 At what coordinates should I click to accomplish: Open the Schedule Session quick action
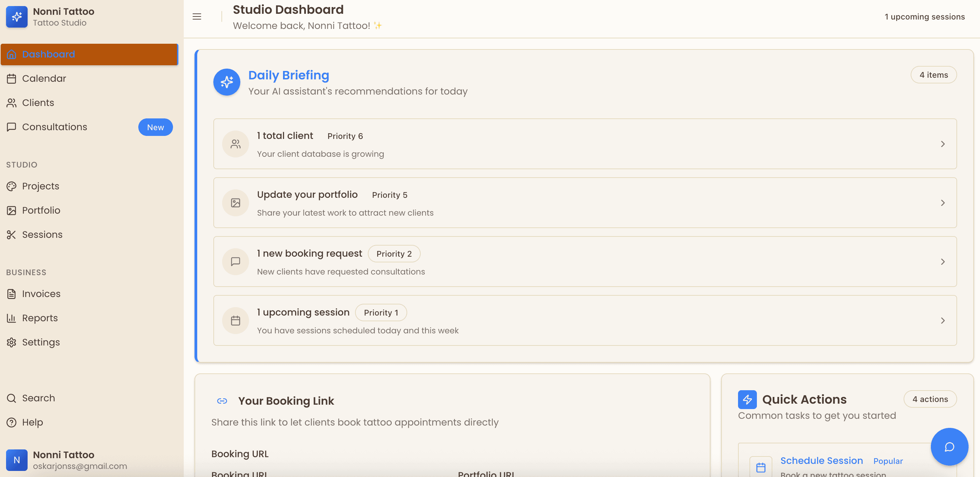tap(821, 461)
